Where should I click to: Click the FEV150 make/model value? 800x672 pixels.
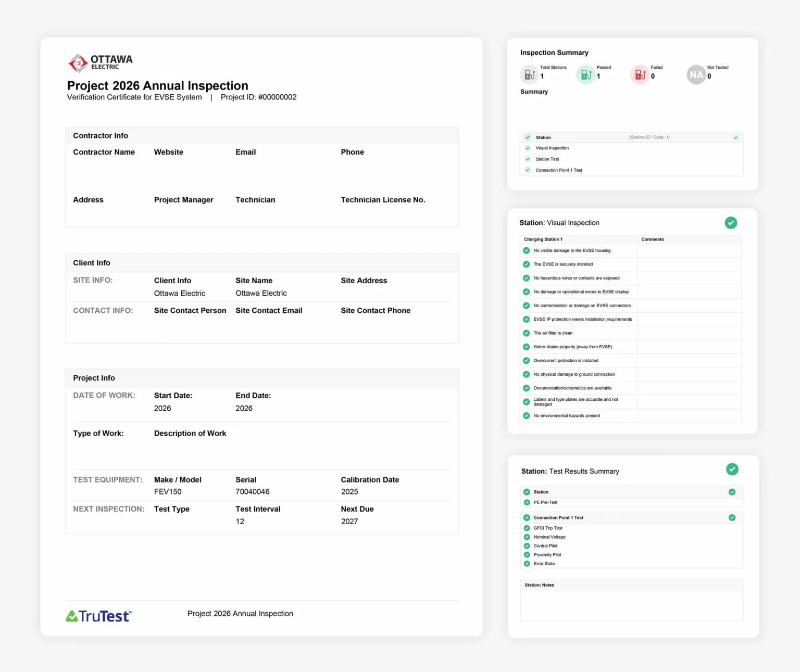click(168, 492)
